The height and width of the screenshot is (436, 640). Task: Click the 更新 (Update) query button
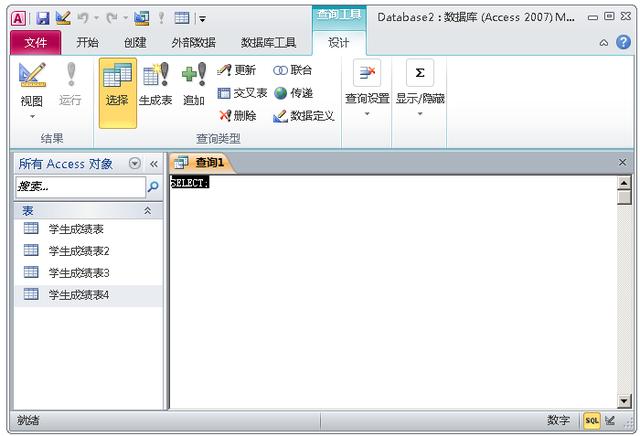point(236,70)
